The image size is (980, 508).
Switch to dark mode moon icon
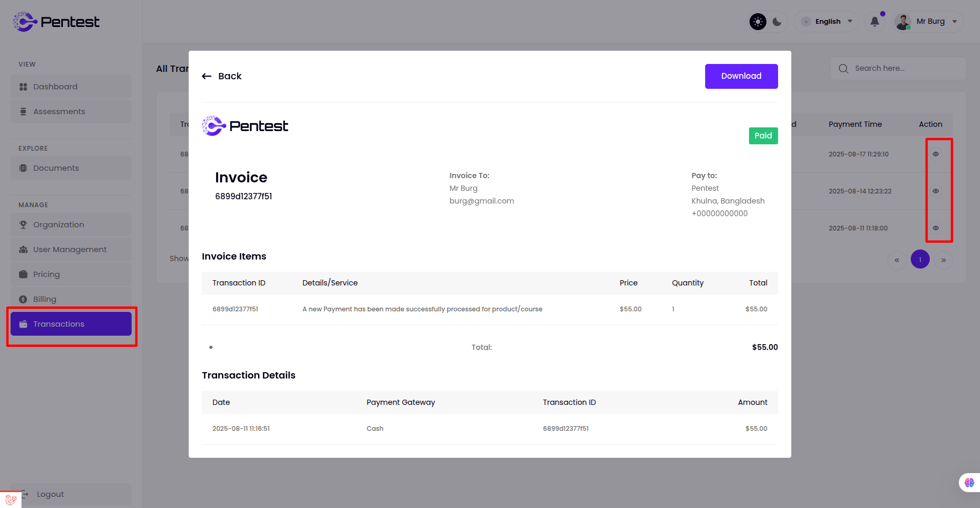pyautogui.click(x=777, y=22)
